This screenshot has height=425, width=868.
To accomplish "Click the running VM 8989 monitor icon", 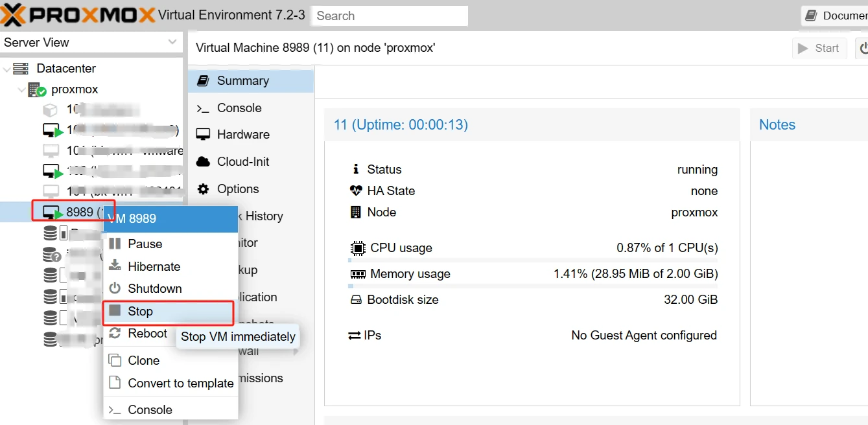I will pyautogui.click(x=52, y=212).
